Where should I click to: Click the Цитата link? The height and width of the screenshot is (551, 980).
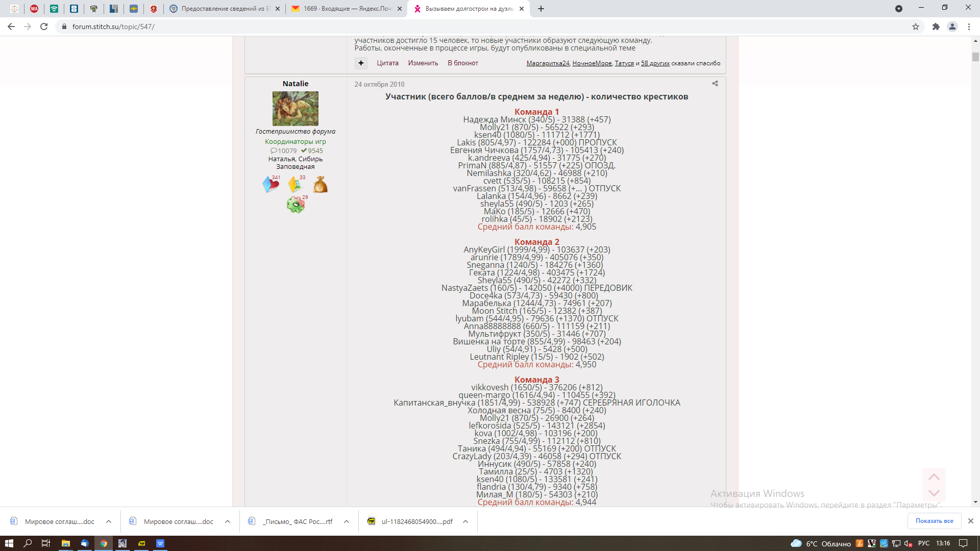pyautogui.click(x=387, y=63)
